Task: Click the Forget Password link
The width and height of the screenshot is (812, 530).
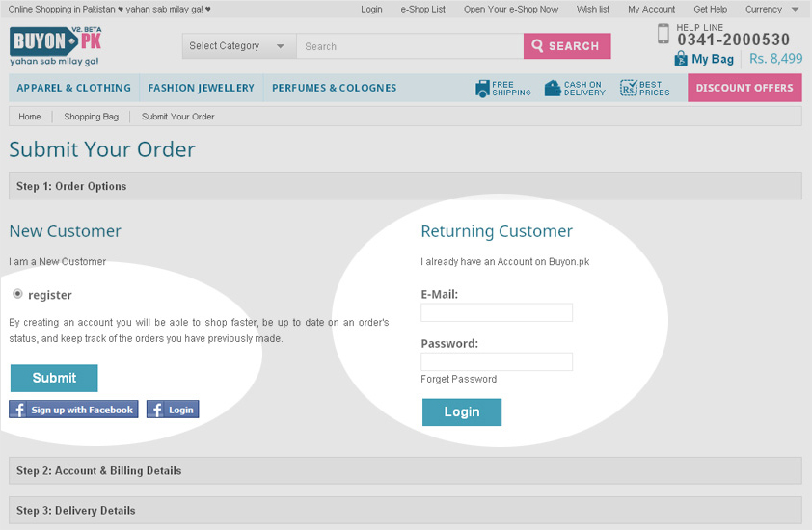Action: click(x=458, y=379)
